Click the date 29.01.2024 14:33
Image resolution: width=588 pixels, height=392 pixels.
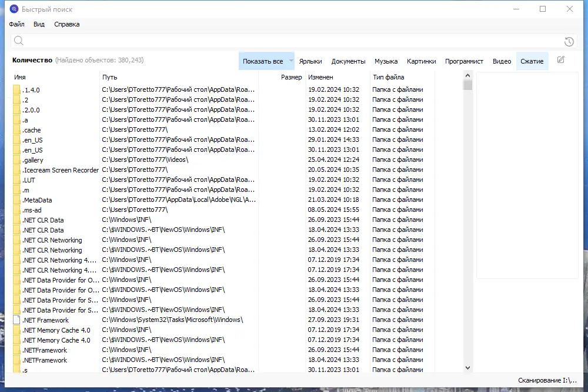coord(333,139)
